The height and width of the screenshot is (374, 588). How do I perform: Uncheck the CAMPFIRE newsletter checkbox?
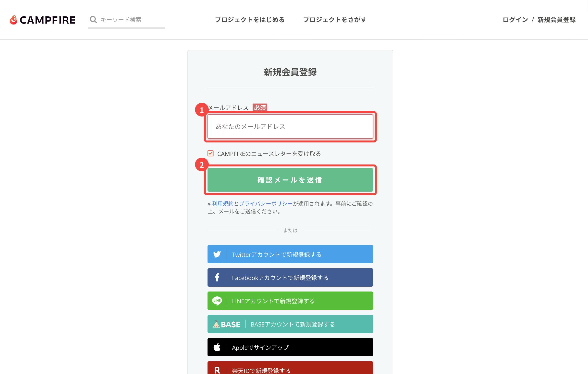coord(210,153)
